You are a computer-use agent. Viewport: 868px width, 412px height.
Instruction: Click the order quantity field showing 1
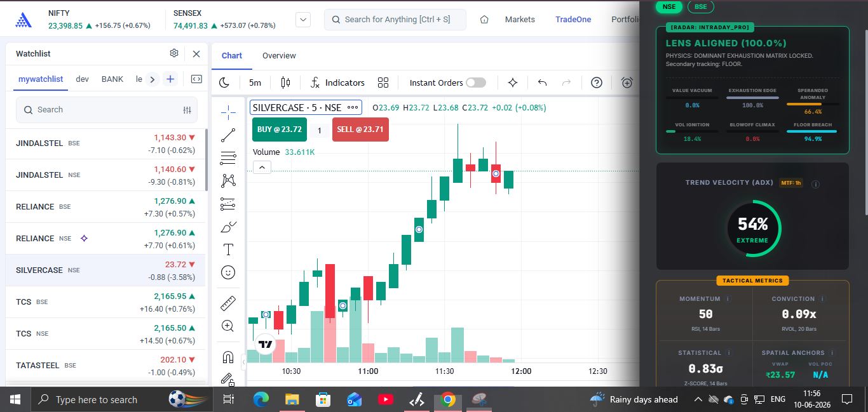pos(320,130)
